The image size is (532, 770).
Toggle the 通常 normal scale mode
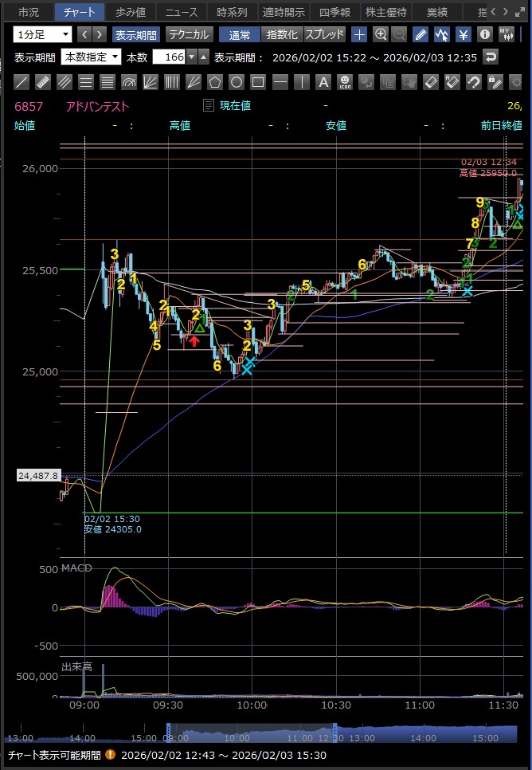tap(239, 34)
